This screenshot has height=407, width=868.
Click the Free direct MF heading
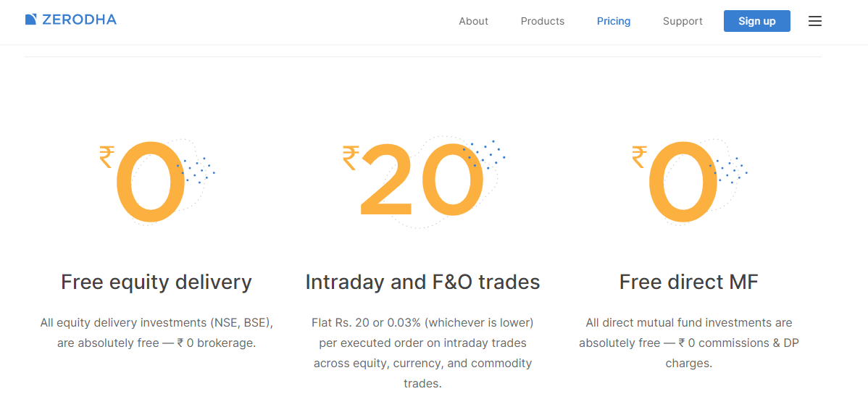(x=688, y=282)
